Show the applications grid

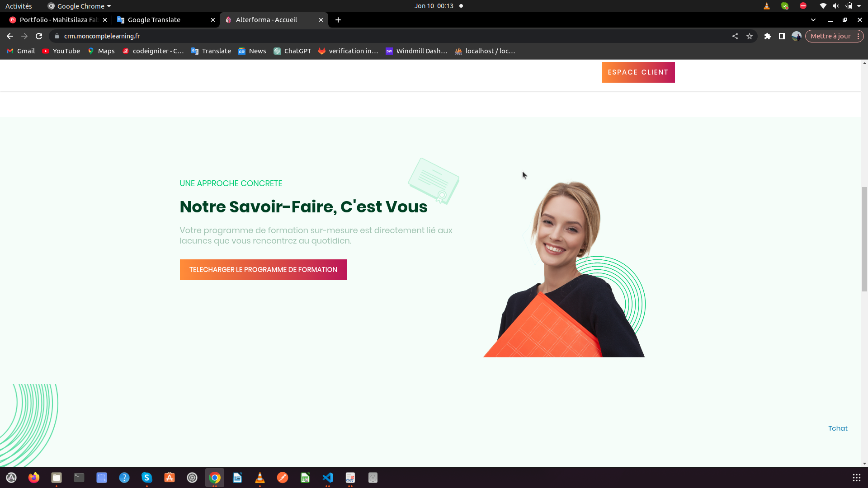tap(857, 478)
